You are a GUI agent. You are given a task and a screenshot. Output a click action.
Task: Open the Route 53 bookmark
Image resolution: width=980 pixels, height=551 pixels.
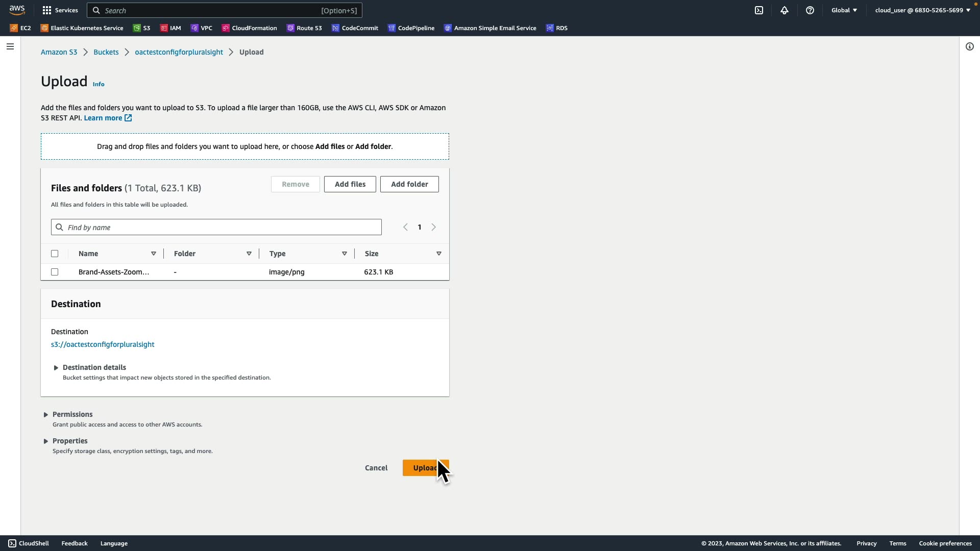pos(304,28)
